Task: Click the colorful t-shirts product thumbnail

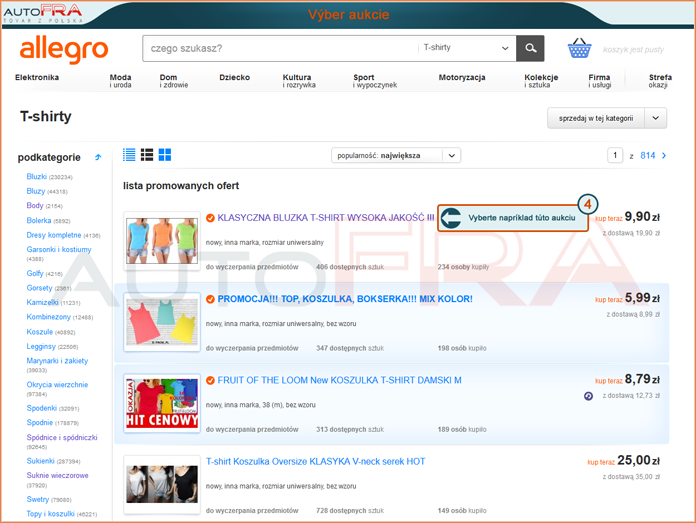Action: click(x=162, y=241)
